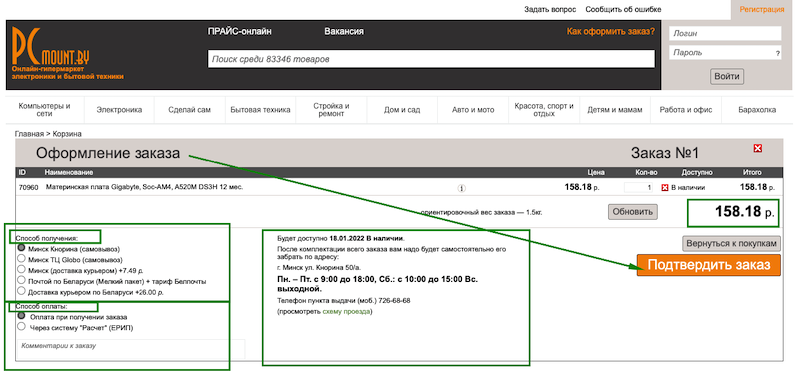Open схему проезда link

346,311
